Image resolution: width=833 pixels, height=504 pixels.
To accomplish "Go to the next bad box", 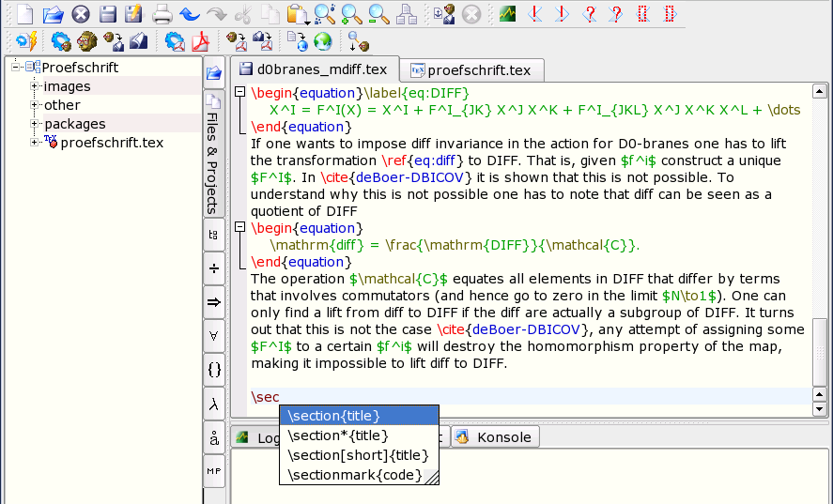I will 671,14.
